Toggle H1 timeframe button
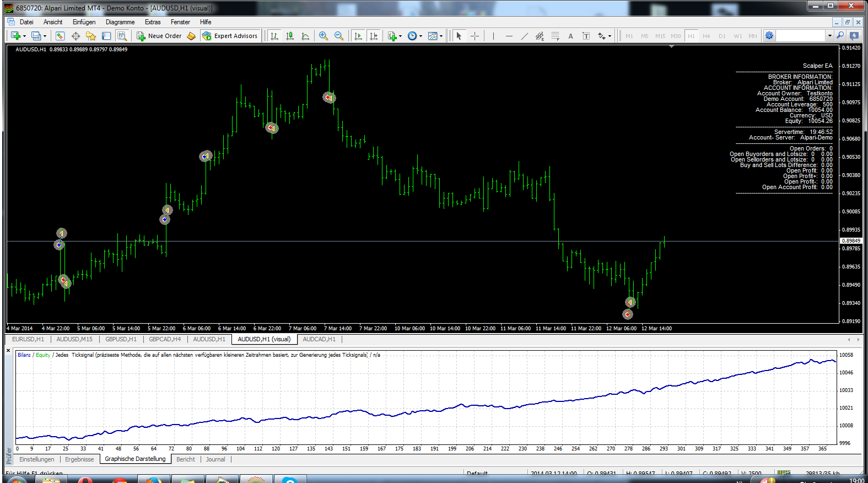This screenshot has width=868, height=483. tap(691, 36)
